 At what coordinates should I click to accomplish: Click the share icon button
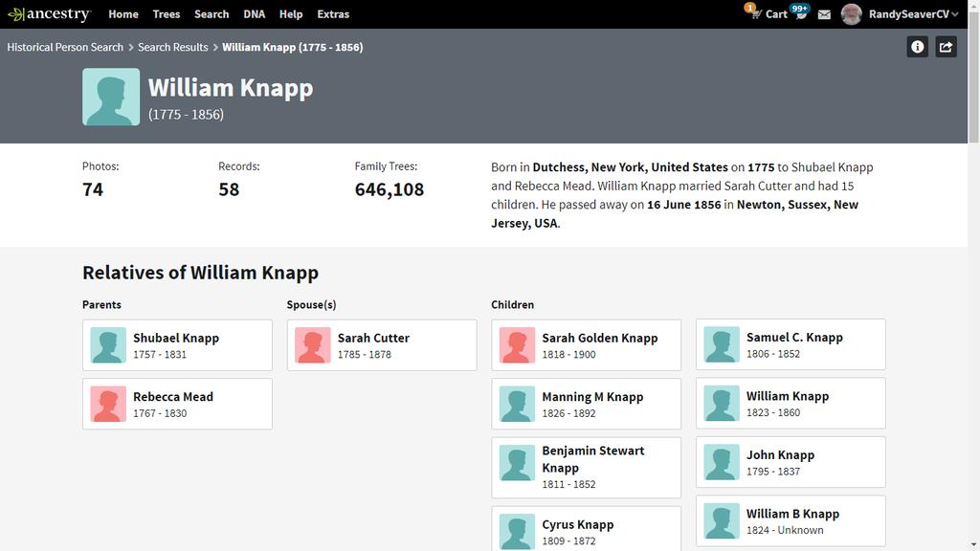(x=946, y=47)
